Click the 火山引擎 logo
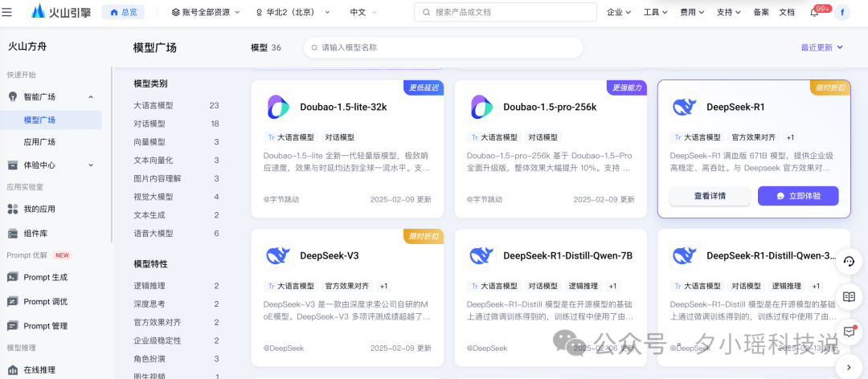Image resolution: width=868 pixels, height=379 pixels. click(x=61, y=11)
